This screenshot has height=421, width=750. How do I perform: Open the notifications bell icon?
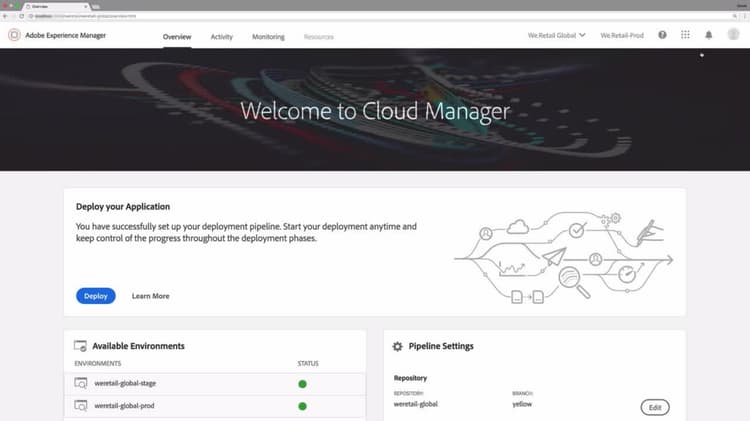(708, 35)
